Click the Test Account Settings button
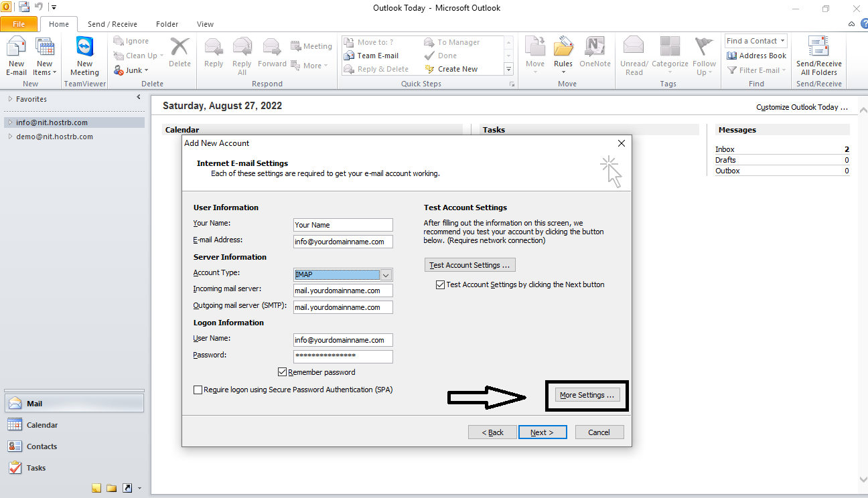Image resolution: width=868 pixels, height=498 pixels. pyautogui.click(x=470, y=265)
